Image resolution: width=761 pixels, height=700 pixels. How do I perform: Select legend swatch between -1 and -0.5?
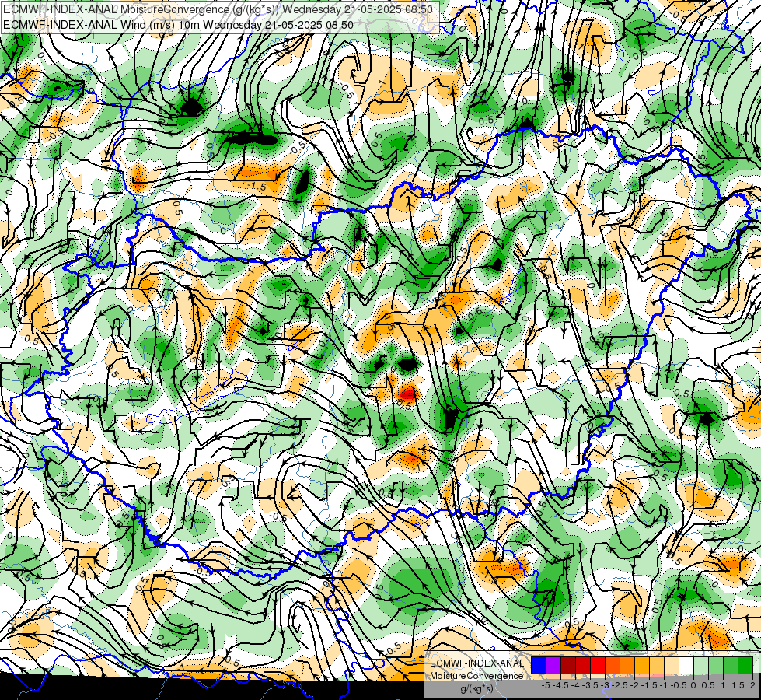[x=672, y=666]
